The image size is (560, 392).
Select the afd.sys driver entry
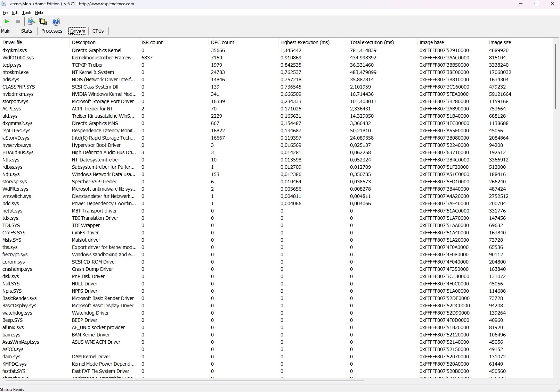coord(10,116)
